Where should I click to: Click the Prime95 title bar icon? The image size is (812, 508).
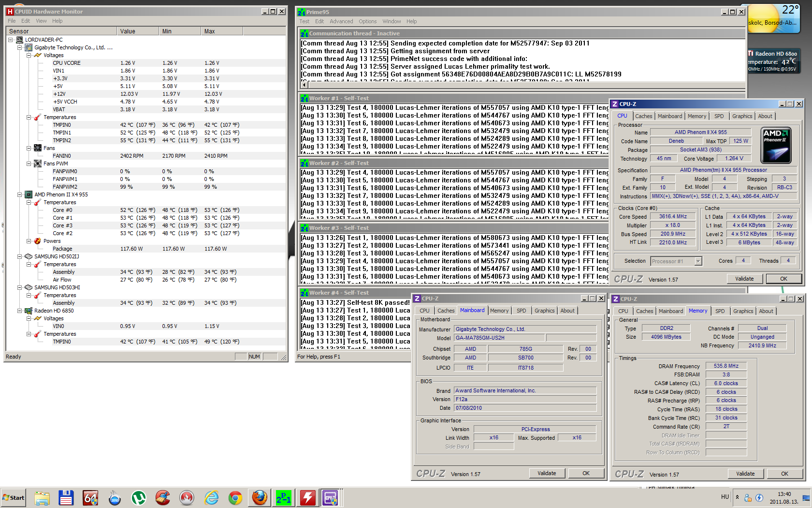[x=302, y=12]
